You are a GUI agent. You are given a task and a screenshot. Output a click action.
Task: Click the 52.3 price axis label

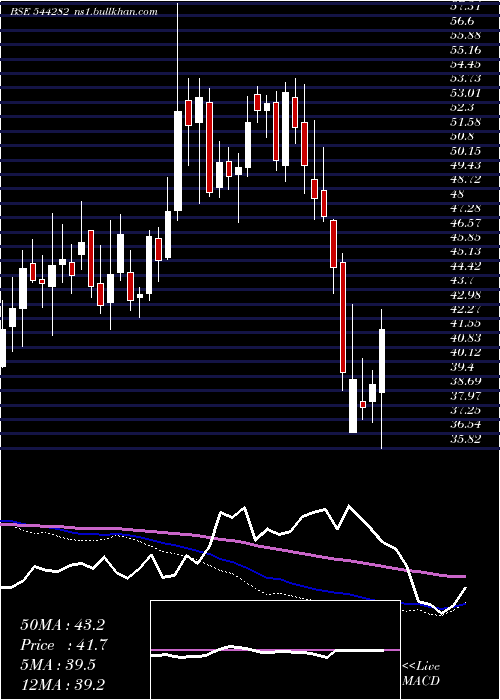click(462, 108)
